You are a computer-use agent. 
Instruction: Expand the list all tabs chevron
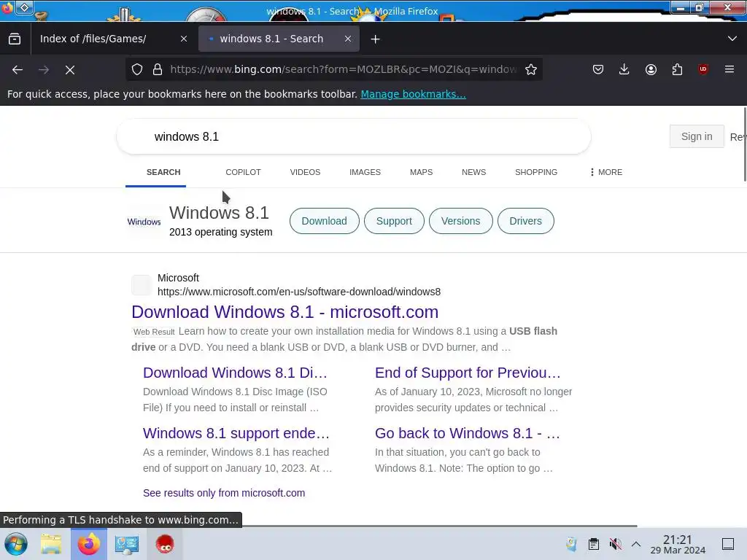(732, 39)
